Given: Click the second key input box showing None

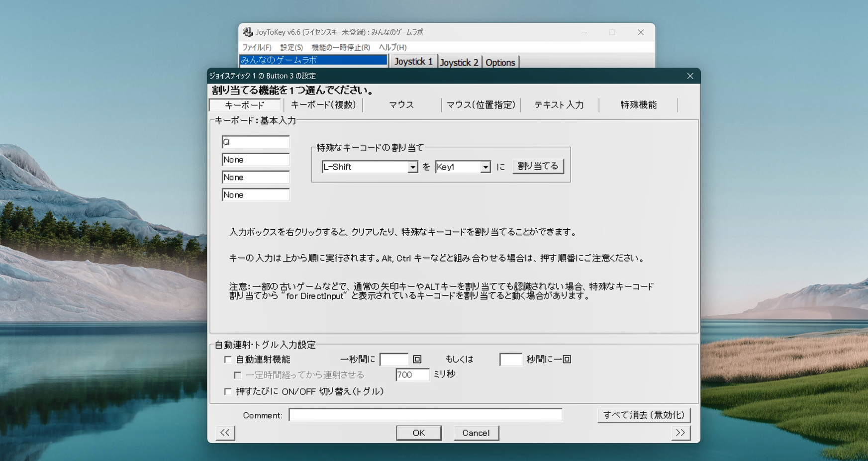Looking at the screenshot, I should click(x=256, y=160).
